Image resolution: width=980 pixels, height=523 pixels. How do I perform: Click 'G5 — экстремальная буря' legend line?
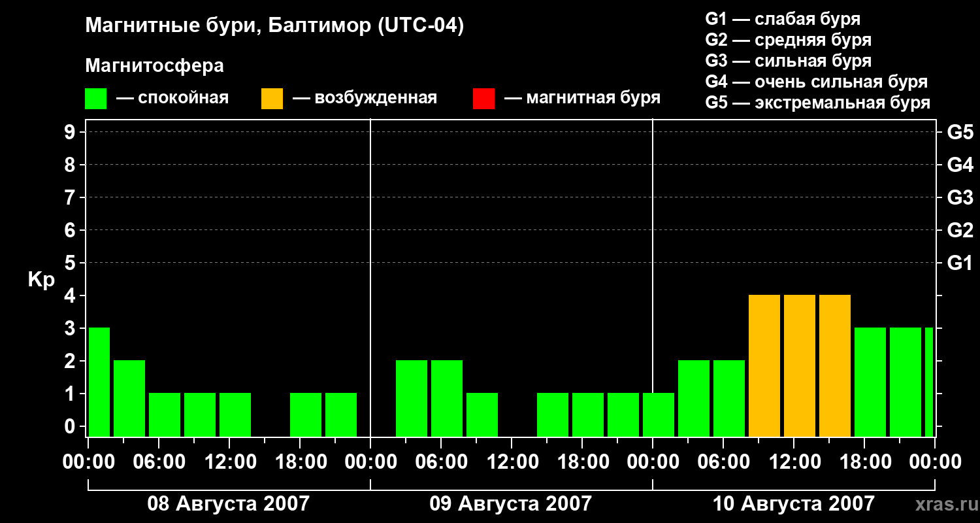[x=818, y=103]
